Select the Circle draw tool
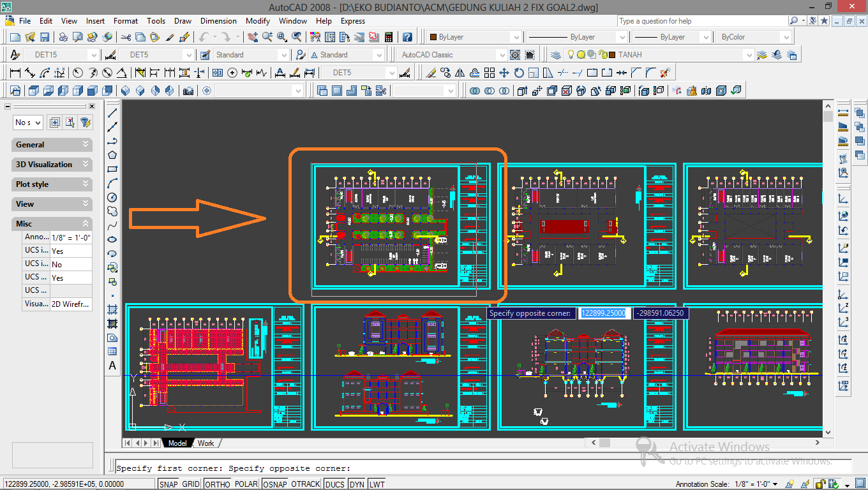868x490 pixels. (x=112, y=197)
